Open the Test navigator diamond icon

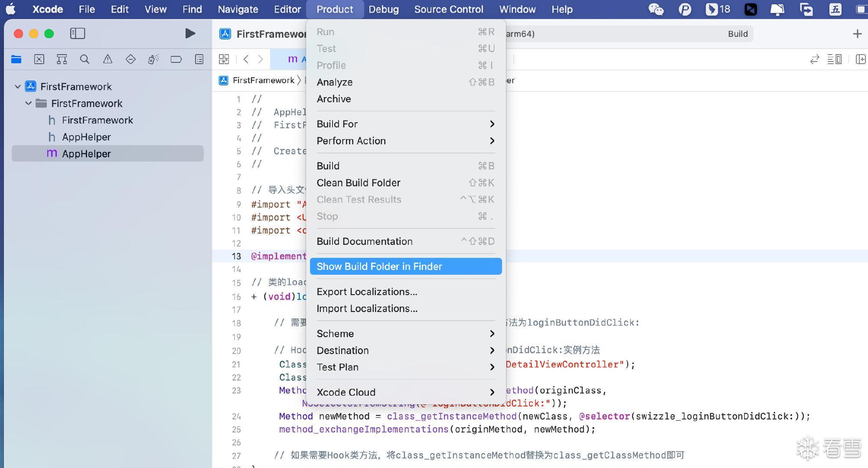pyautogui.click(x=131, y=59)
